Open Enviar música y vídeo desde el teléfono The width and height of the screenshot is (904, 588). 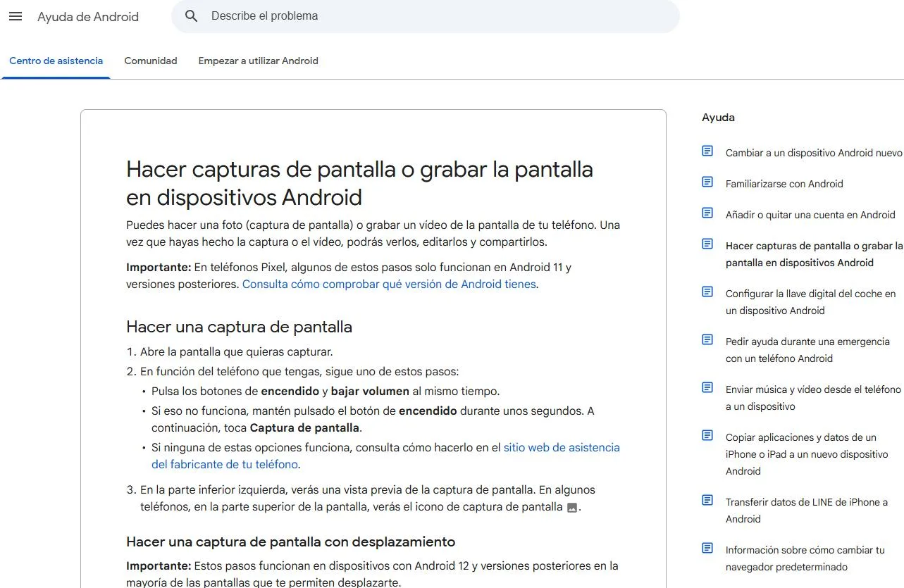(813, 398)
